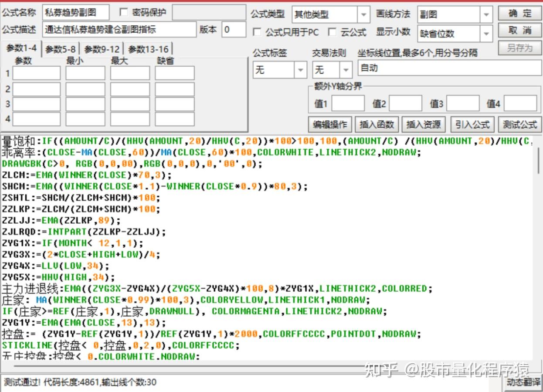The height and width of the screenshot is (392, 543).
Task: Focus the 公式描述 input field
Action: coord(120,30)
